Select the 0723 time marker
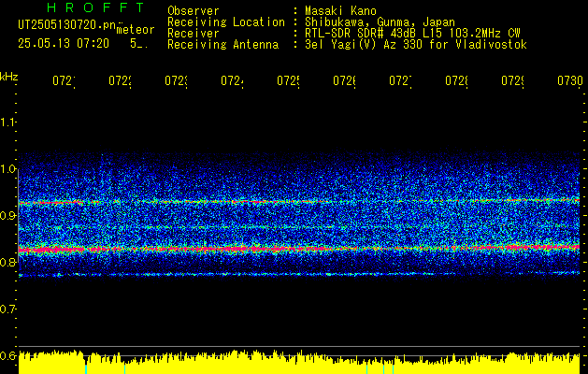This screenshot has width=588, height=374. pyautogui.click(x=176, y=81)
